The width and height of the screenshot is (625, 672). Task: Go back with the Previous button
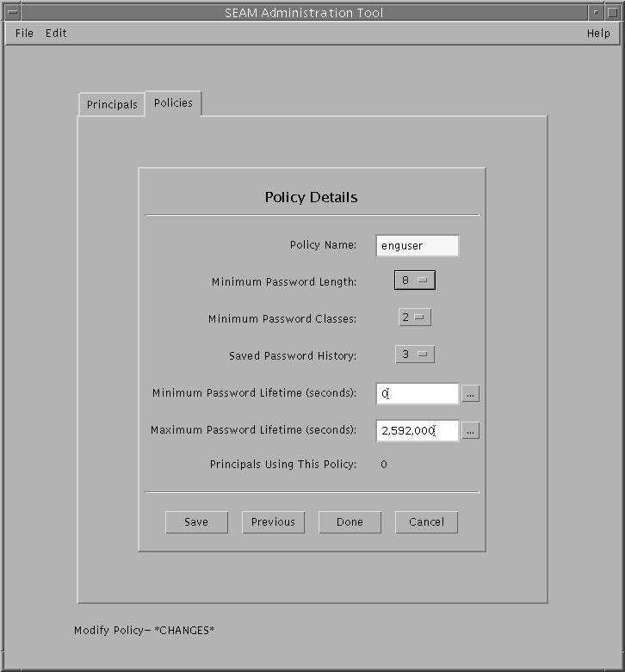tap(273, 522)
